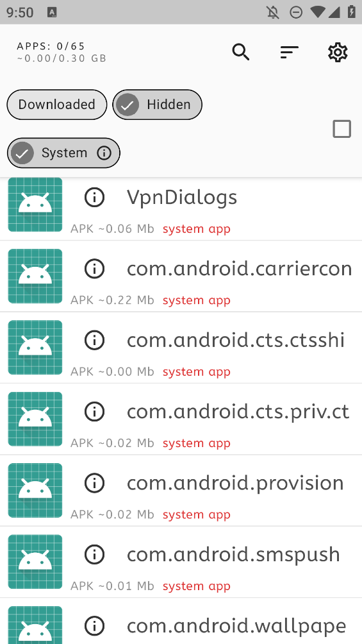
Task: Open info icon for com.android.carriercon
Action: (x=94, y=269)
